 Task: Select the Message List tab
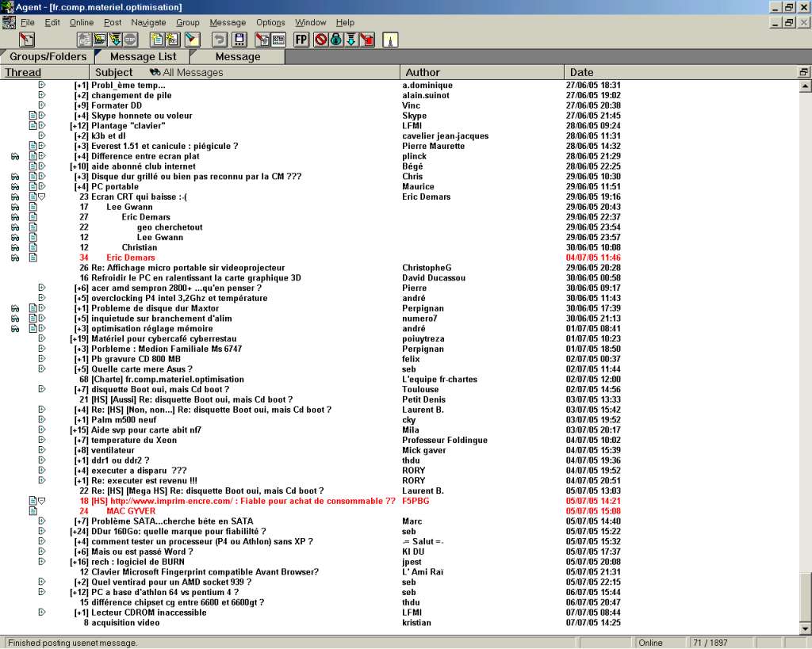click(x=143, y=56)
